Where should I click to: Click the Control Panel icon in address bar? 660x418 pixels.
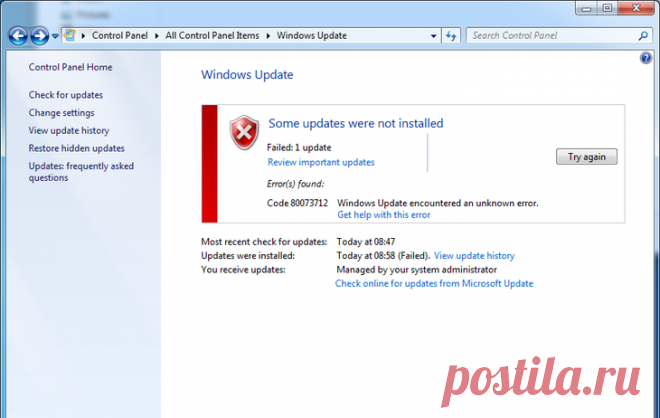pyautogui.click(x=70, y=35)
